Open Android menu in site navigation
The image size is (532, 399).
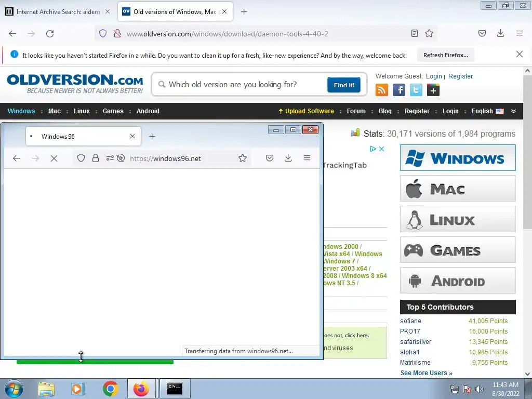coord(148,111)
